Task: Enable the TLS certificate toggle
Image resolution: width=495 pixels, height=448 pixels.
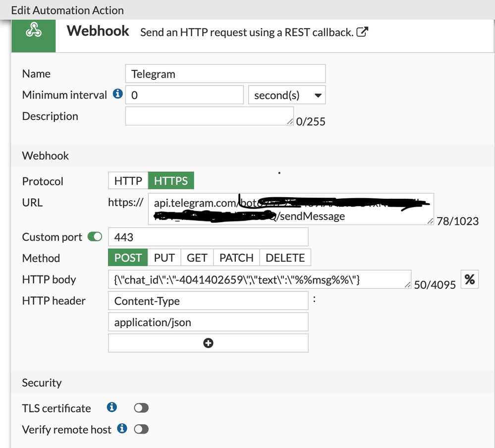Action: 141,408
